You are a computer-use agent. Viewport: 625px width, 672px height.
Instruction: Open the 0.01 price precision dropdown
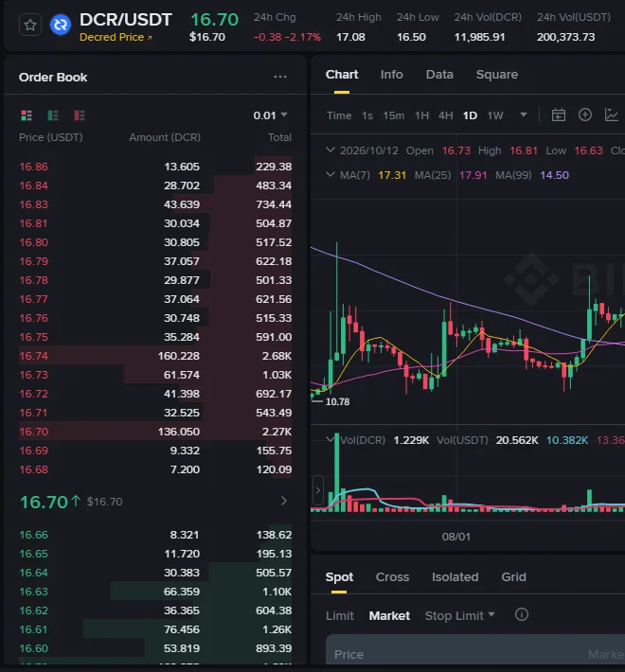[270, 115]
